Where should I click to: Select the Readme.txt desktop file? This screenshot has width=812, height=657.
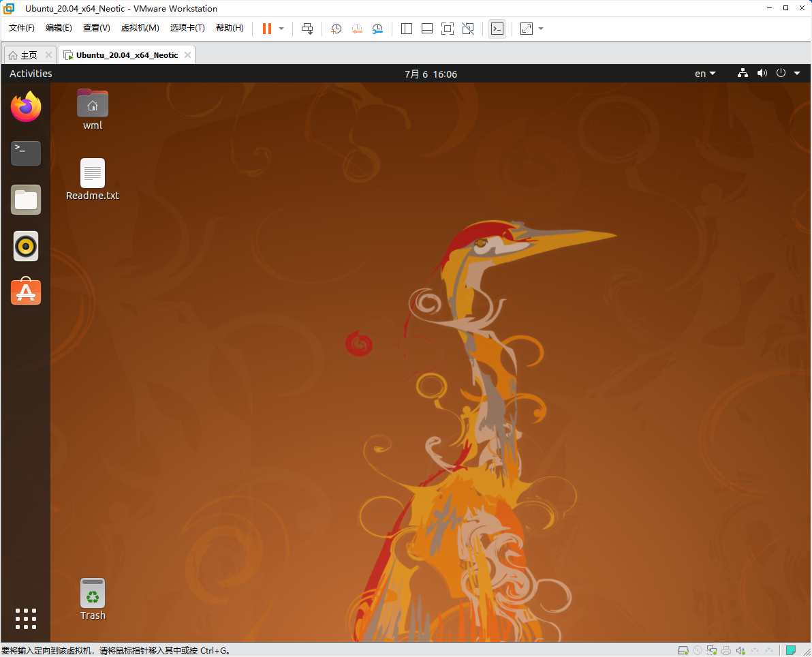pos(93,180)
